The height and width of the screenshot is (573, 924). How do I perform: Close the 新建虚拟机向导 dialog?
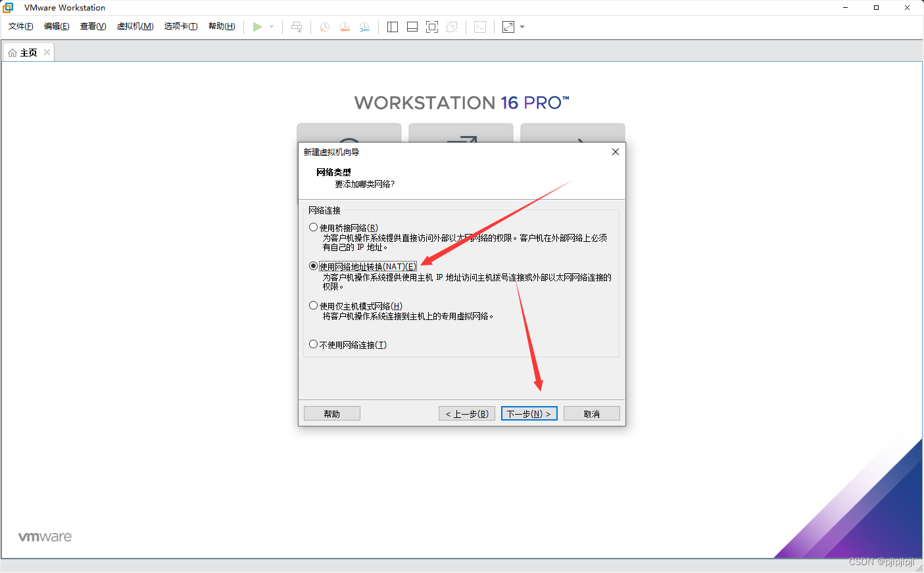tap(616, 152)
